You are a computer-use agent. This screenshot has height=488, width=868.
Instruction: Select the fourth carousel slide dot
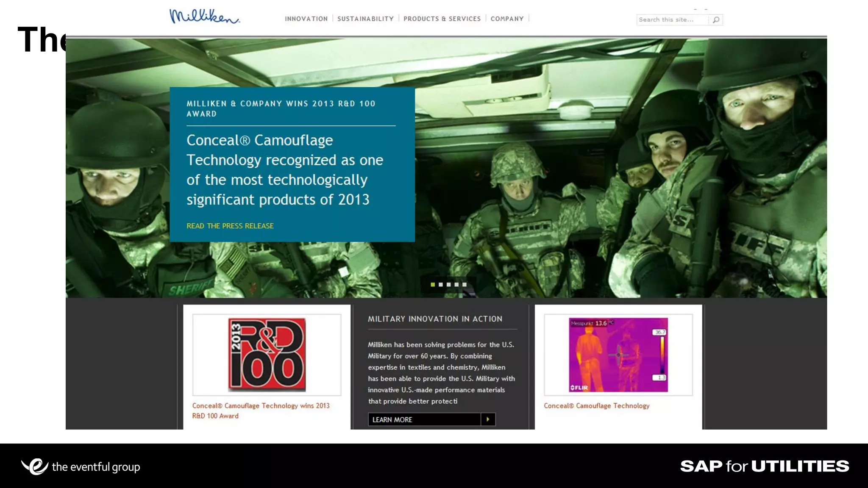point(456,285)
